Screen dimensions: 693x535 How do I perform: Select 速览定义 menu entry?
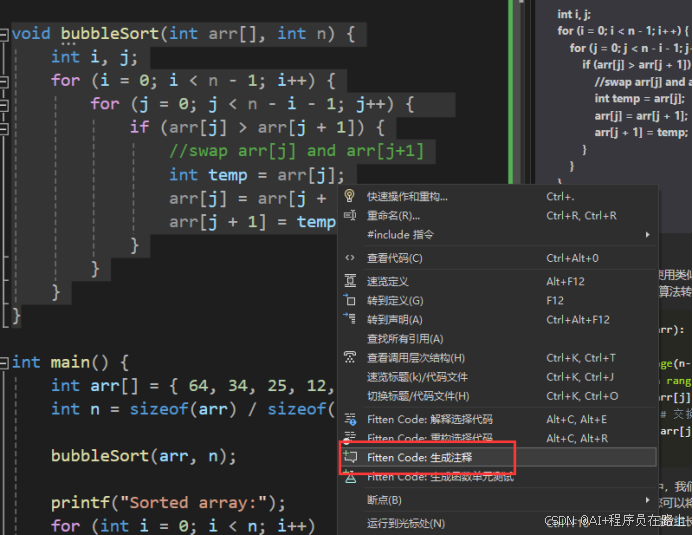point(497,281)
